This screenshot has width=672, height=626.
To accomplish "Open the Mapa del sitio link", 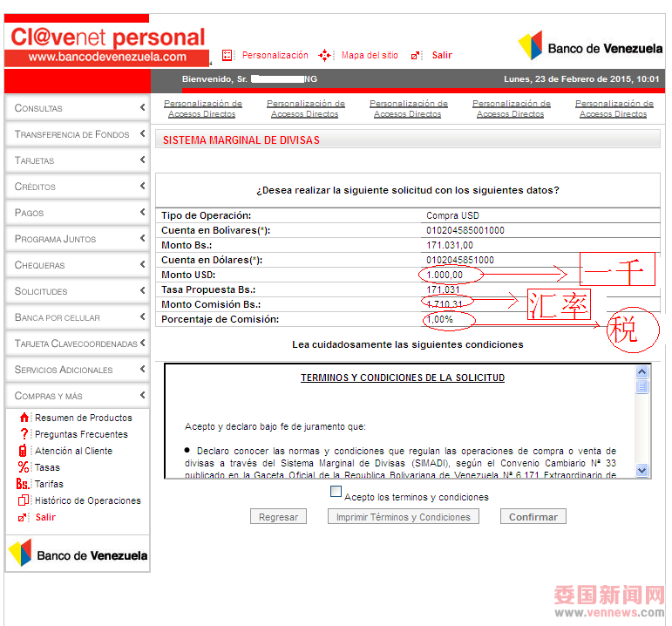I will point(370,55).
